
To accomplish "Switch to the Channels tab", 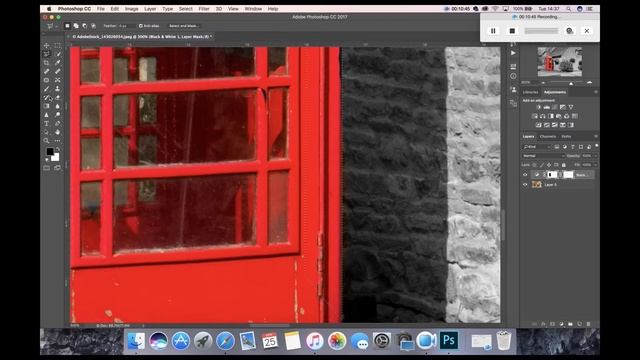I will click(x=548, y=136).
